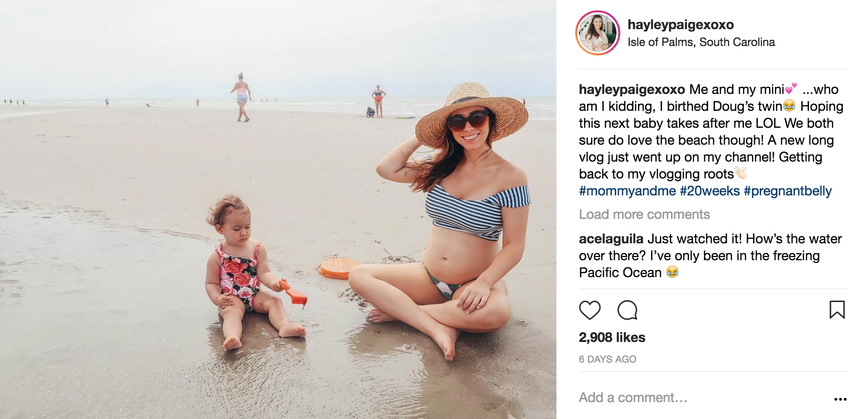Click the hayleypaigexoxo username in the caption
Screen dimensions: 868x419
pyautogui.click(x=632, y=89)
